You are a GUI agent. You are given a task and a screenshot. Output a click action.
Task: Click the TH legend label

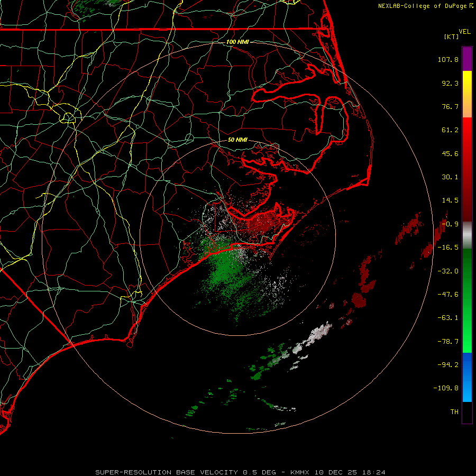tap(454, 412)
